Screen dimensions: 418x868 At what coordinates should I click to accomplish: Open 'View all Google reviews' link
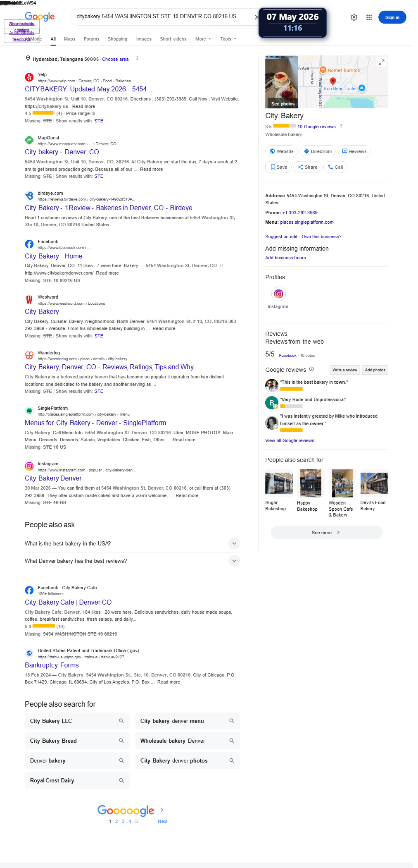[x=290, y=440]
